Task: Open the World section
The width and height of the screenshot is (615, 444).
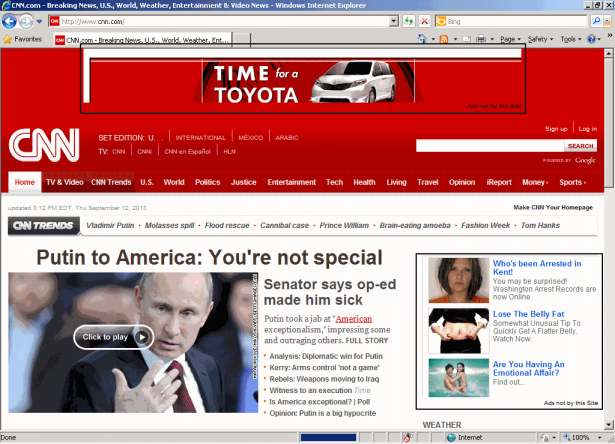Action: (x=174, y=182)
